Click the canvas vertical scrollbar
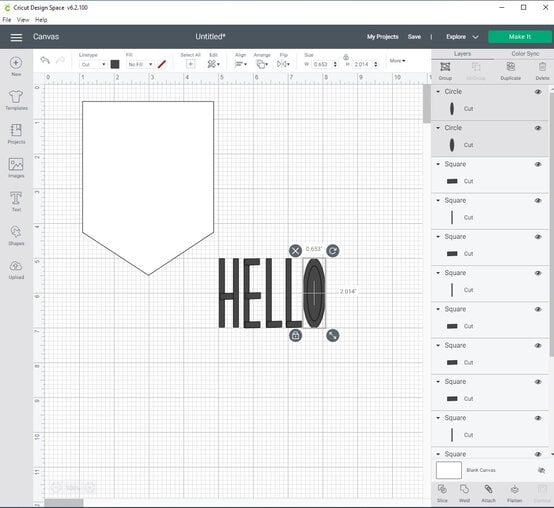Image resolution: width=554 pixels, height=508 pixels. [x=427, y=104]
